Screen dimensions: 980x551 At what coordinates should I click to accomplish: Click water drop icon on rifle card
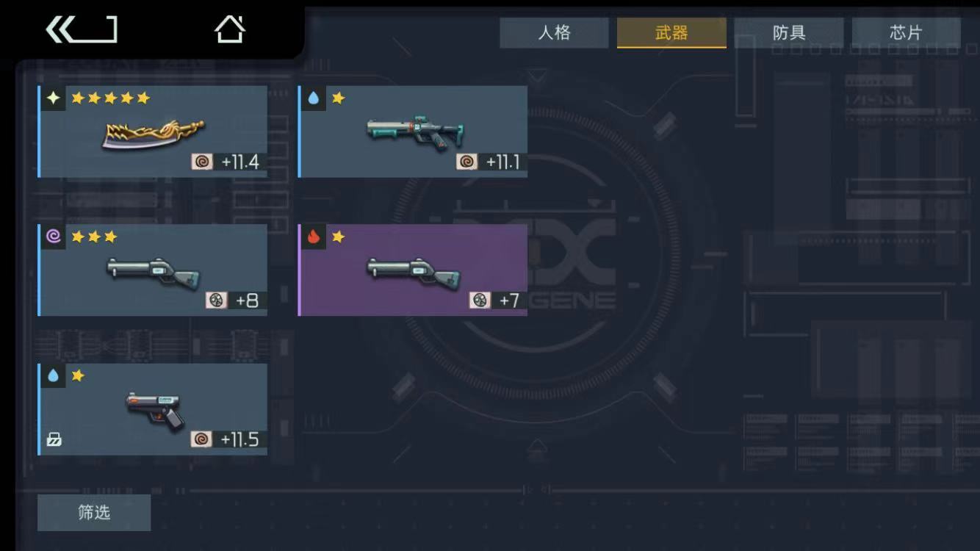pos(314,98)
